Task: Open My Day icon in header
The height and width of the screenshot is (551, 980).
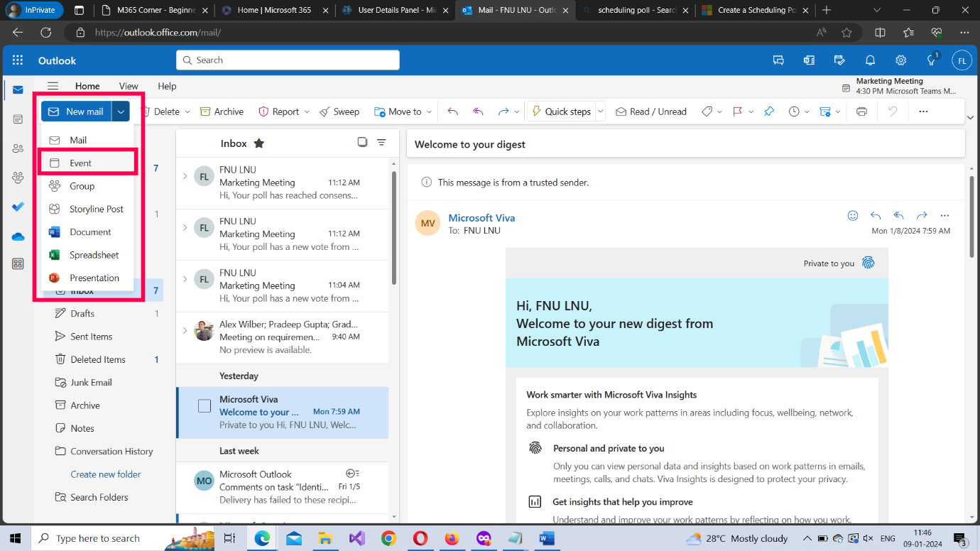Action: 839,60
